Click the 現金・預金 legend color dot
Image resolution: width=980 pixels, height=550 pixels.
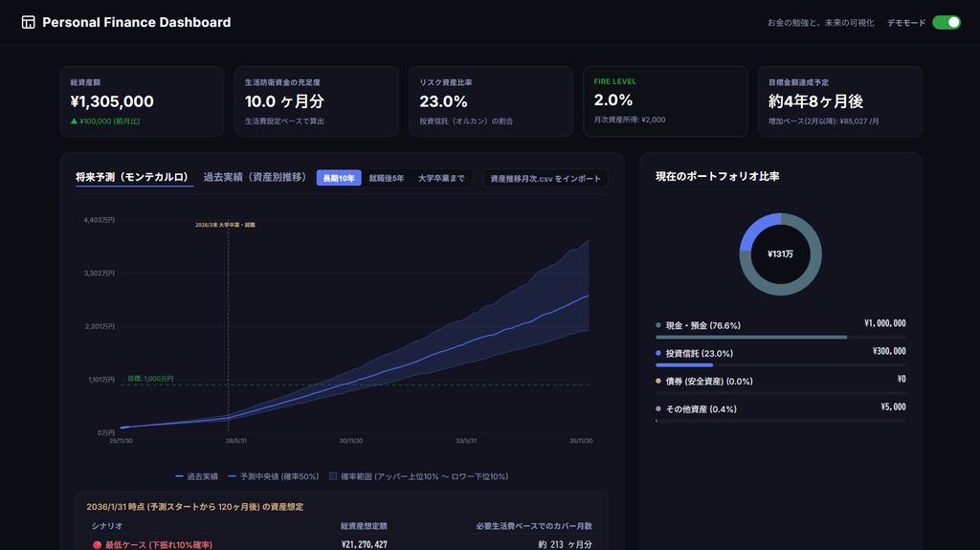(x=658, y=325)
